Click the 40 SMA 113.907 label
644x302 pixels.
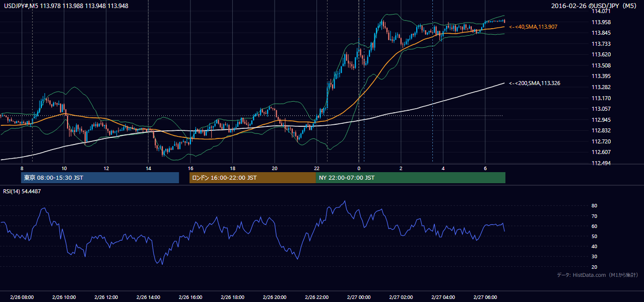[x=533, y=27]
